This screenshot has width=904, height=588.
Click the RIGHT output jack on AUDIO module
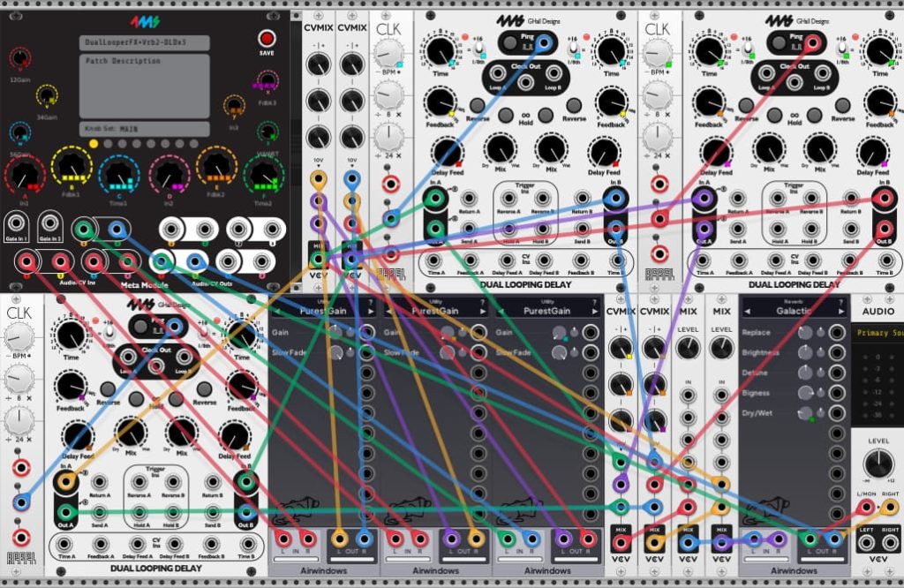pos(890,543)
